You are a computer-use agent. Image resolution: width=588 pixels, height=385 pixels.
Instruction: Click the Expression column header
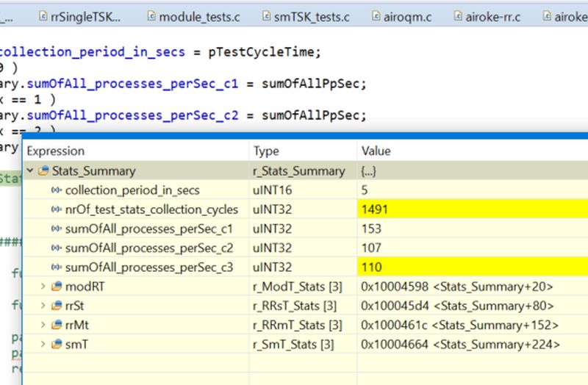point(56,151)
